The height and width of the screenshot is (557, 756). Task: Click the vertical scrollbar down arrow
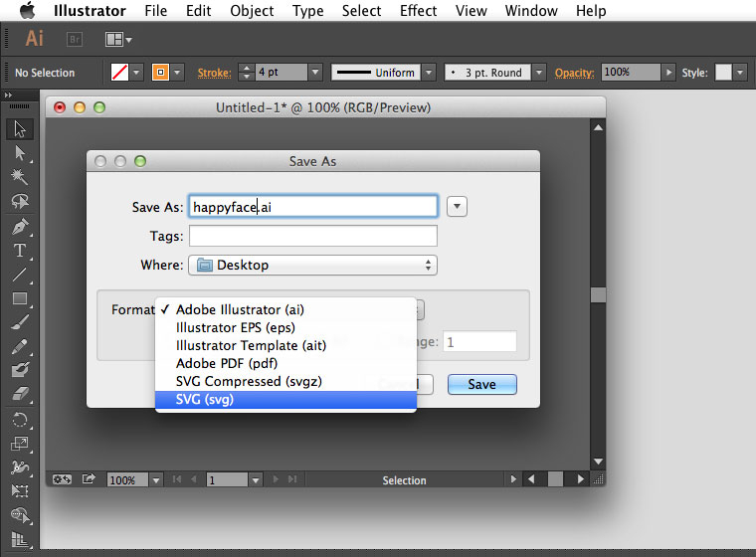598,462
